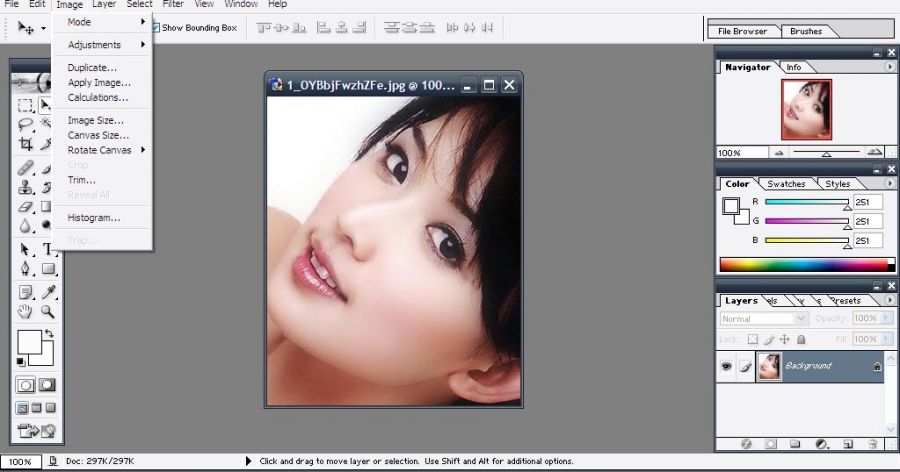
Task: Toggle Show Bounding Box checkbox
Action: click(156, 28)
